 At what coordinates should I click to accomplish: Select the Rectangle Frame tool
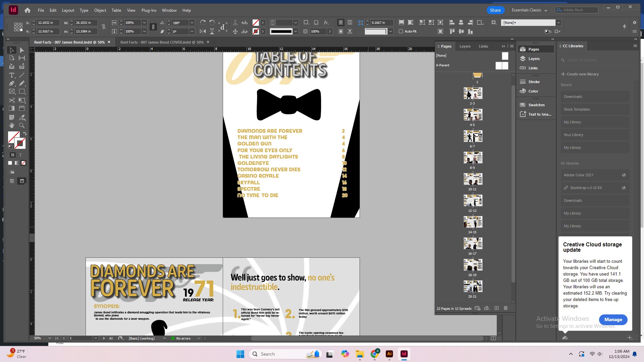pos(12,91)
